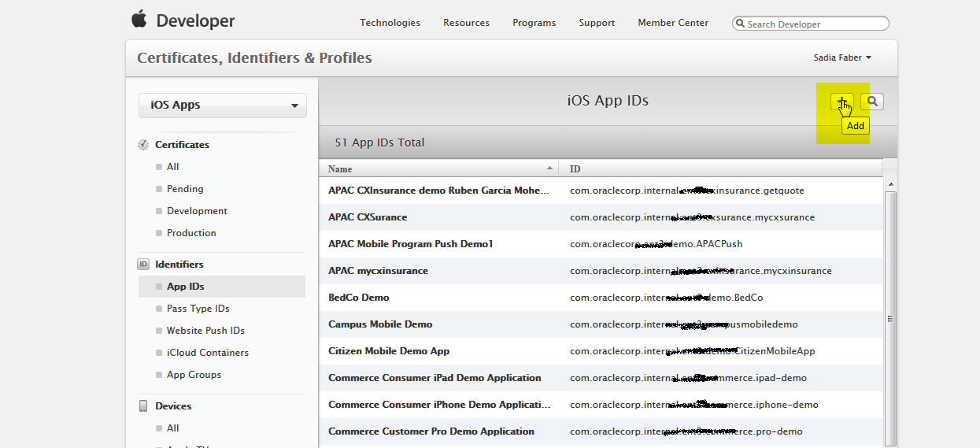Viewport: 980px width, 448px height.
Task: Select All under Devices
Action: coord(172,428)
